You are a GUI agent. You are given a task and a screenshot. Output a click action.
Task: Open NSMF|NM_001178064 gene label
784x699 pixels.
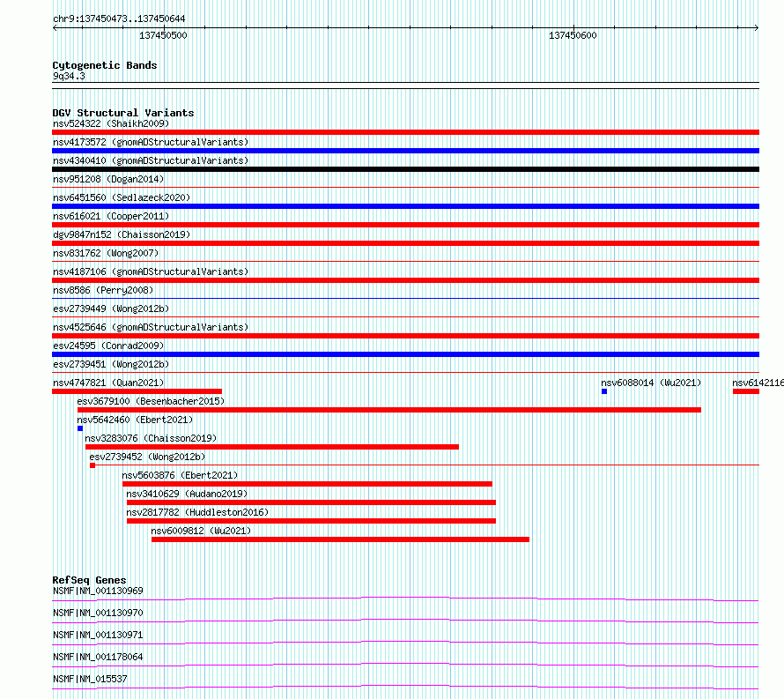pyautogui.click(x=98, y=657)
